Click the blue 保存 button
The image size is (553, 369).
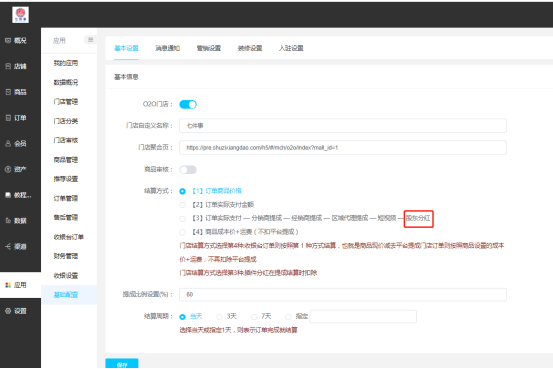point(122,364)
